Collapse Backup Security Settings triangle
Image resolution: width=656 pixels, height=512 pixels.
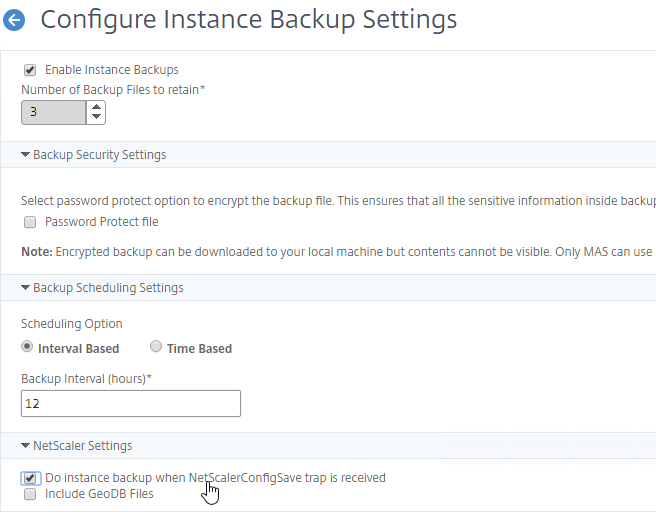tap(25, 155)
